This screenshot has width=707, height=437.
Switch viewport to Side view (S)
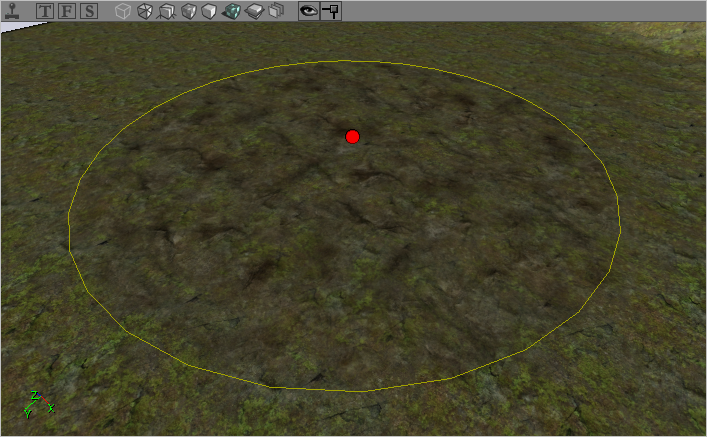89,12
